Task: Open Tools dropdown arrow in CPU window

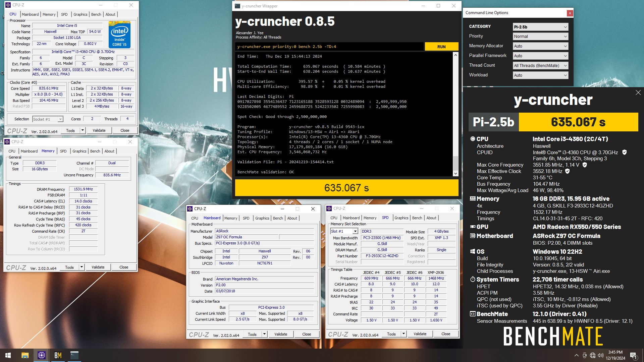Action: (83, 130)
